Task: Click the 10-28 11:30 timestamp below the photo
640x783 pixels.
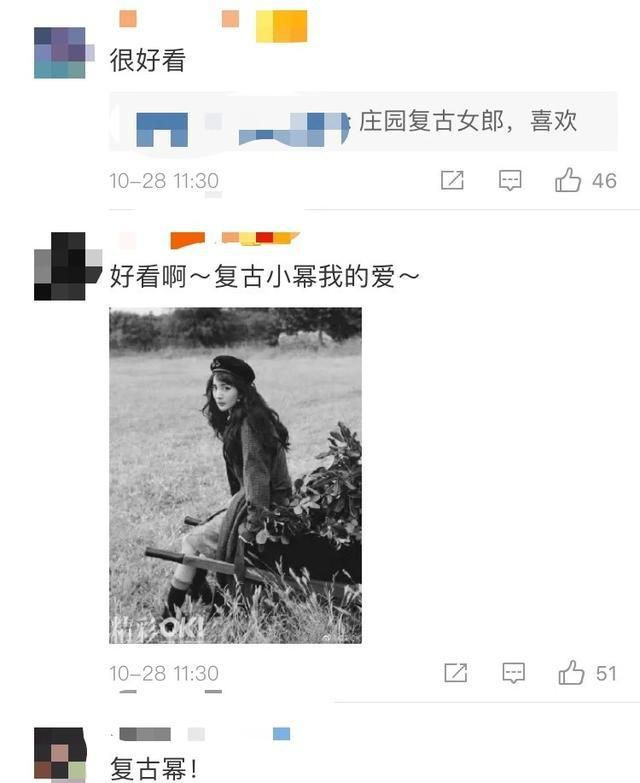Action: (x=164, y=673)
